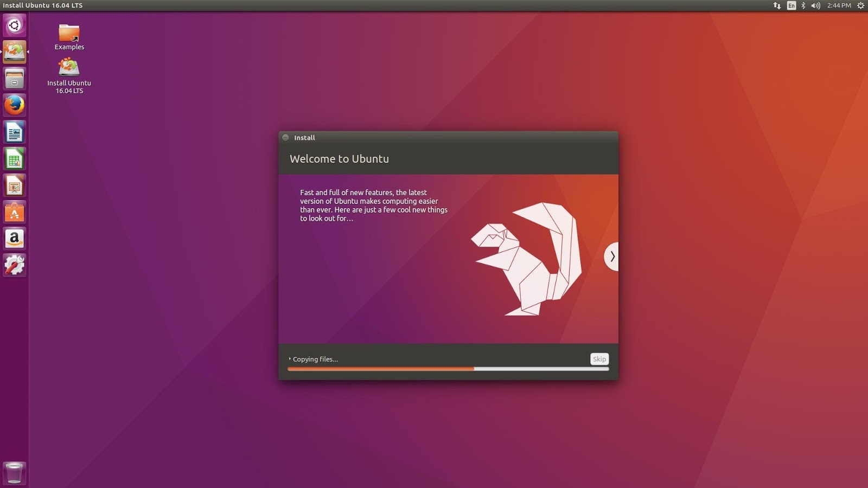The width and height of the screenshot is (868, 488).
Task: Open Ubuntu Software center
Action: point(15,211)
